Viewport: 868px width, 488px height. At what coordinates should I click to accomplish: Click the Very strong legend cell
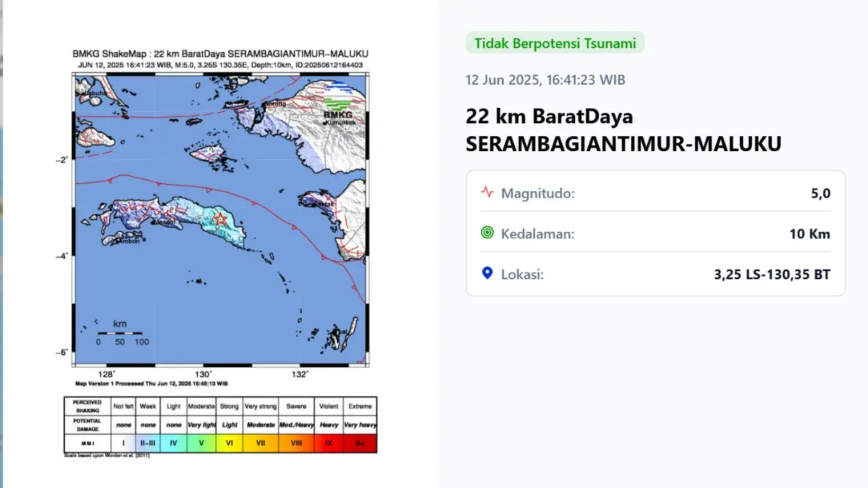tap(260, 406)
